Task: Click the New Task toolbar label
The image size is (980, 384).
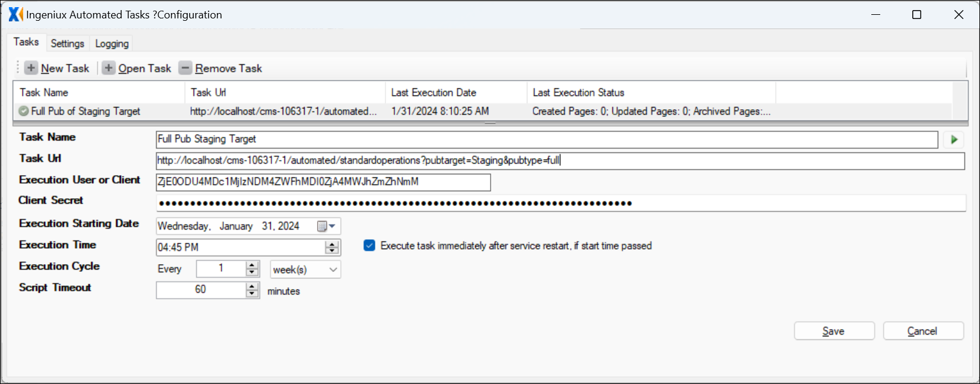Action: click(x=65, y=68)
